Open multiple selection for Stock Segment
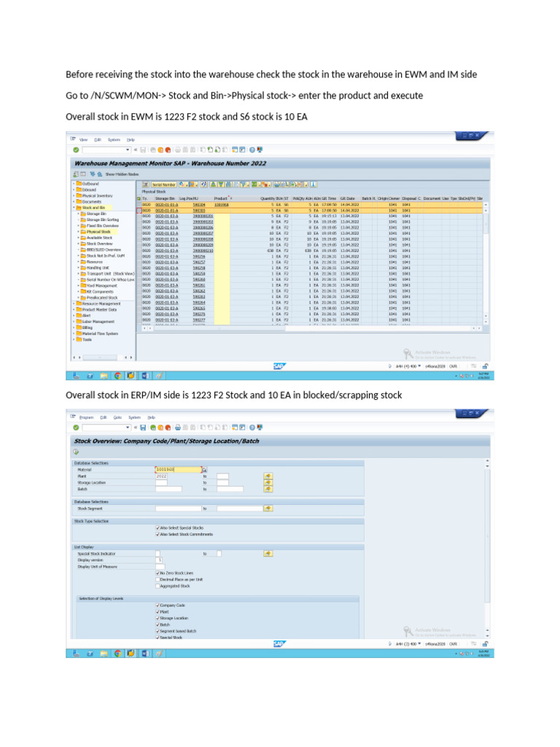The image size is (560, 747). 268,508
